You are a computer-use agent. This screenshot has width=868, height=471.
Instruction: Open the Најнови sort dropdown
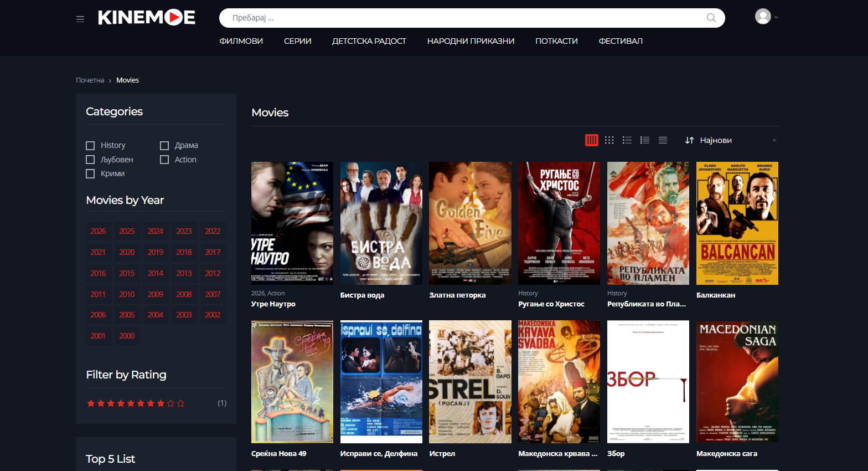click(730, 140)
